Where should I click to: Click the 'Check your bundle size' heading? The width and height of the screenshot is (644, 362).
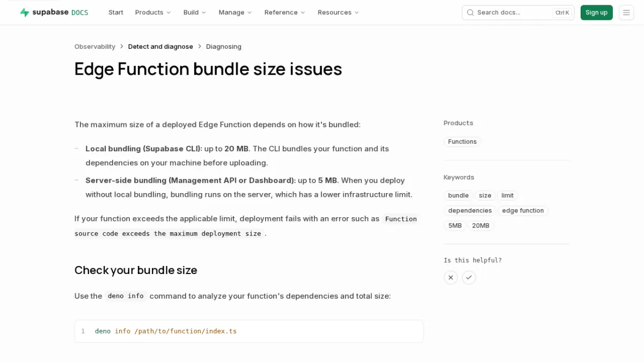136,270
